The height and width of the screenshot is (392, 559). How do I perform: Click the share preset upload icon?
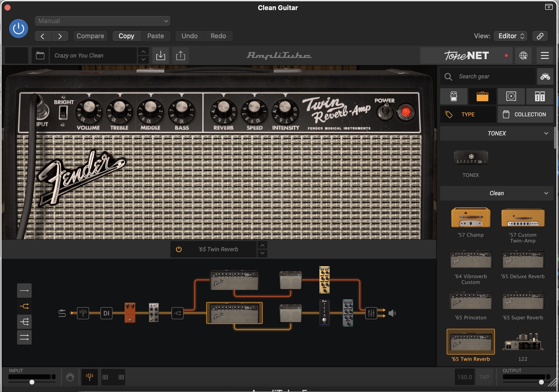point(180,55)
